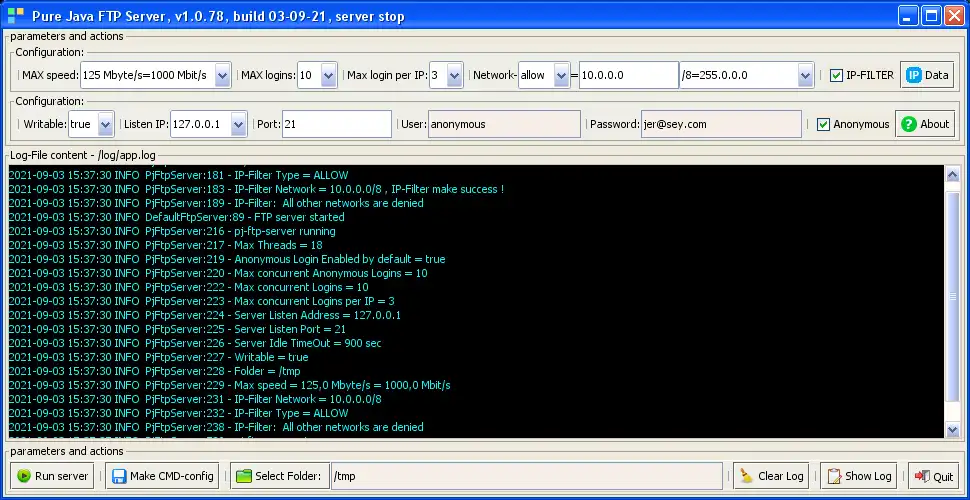Click the Port field containing 21
The image size is (970, 500).
pyautogui.click(x=337, y=124)
